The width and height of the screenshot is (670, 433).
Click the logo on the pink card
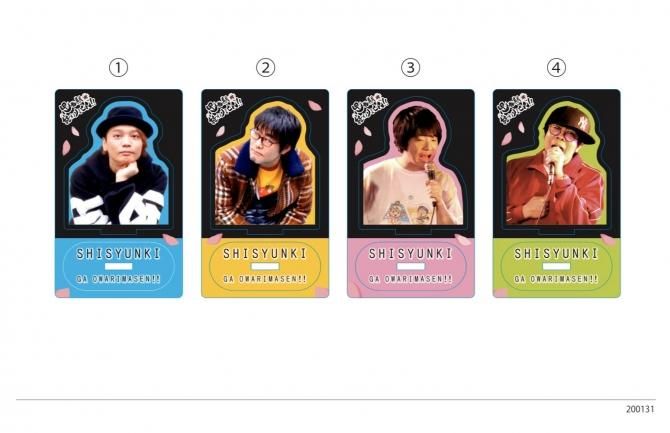click(370, 108)
